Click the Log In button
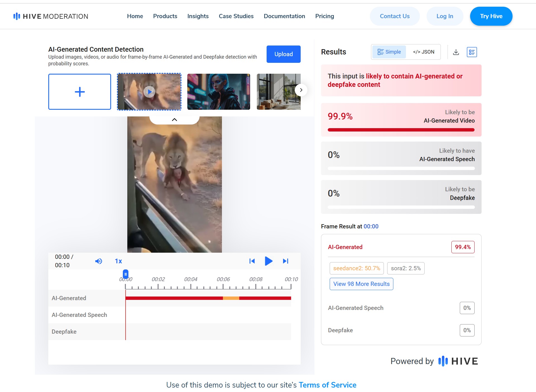Viewport: 536px width, 392px height. (x=445, y=16)
